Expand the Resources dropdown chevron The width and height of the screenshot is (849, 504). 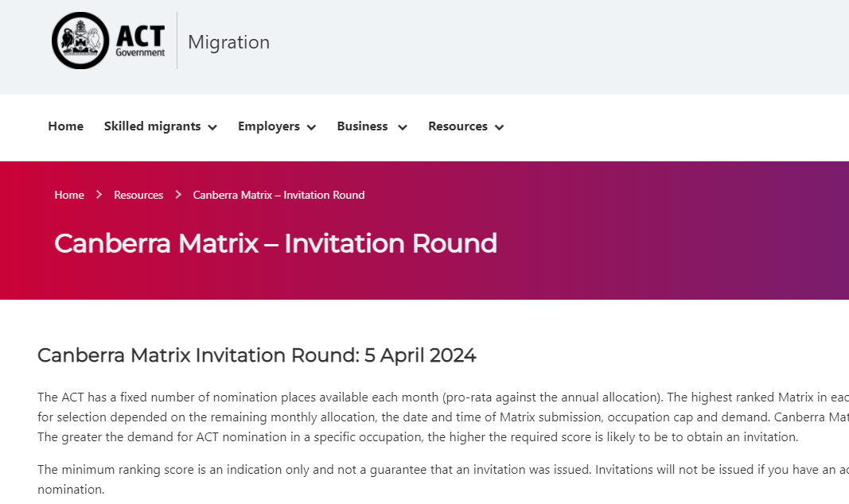coord(499,128)
